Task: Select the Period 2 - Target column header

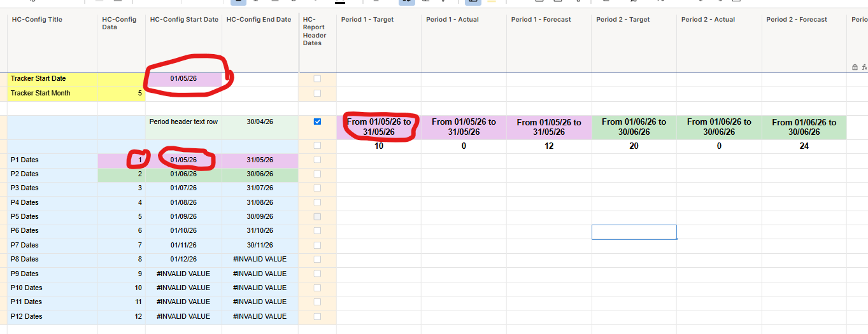Action: [634, 43]
